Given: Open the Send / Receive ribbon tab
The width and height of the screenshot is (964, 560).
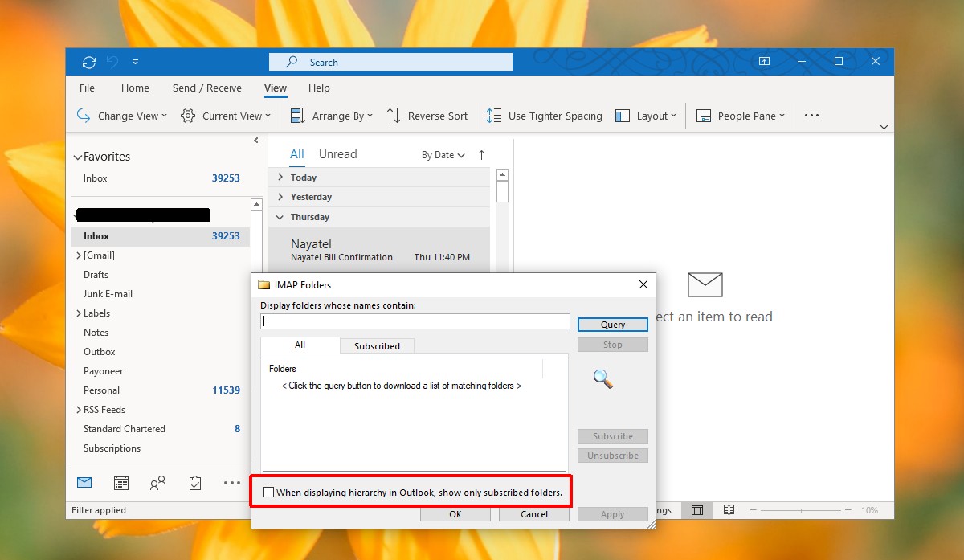Looking at the screenshot, I should click(206, 88).
